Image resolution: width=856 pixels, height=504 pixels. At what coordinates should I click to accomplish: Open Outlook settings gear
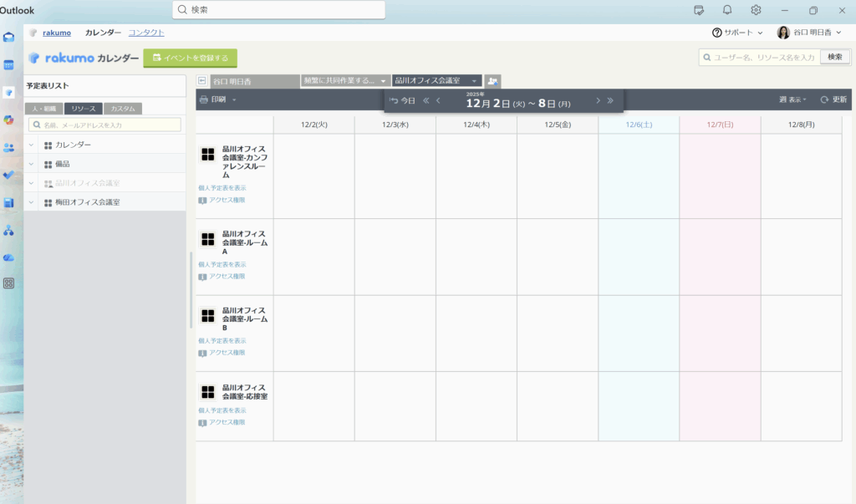point(756,10)
